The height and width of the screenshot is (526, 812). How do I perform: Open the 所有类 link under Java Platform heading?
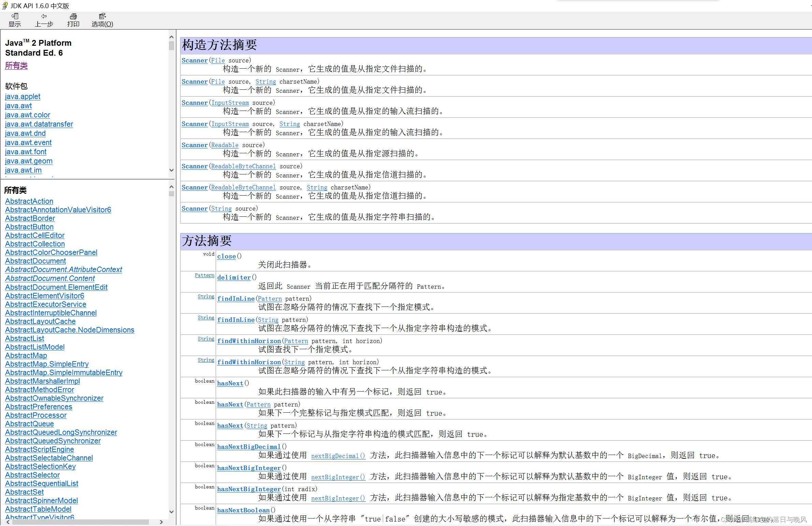(16, 66)
